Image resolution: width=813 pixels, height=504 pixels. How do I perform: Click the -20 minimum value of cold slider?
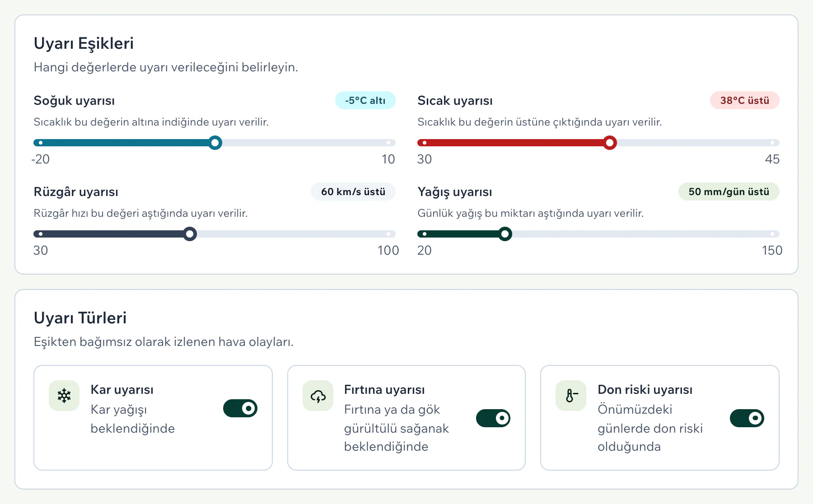click(x=40, y=159)
